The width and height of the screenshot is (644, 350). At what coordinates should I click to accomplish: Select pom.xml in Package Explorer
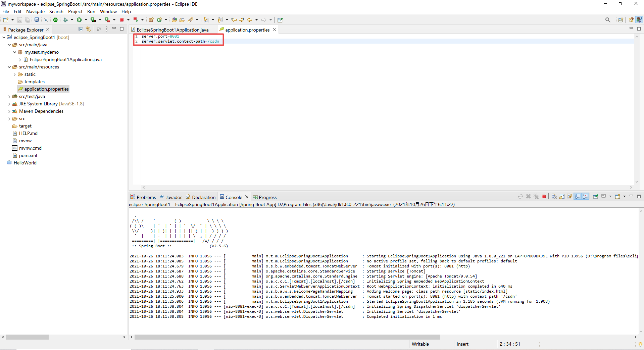tap(28, 155)
